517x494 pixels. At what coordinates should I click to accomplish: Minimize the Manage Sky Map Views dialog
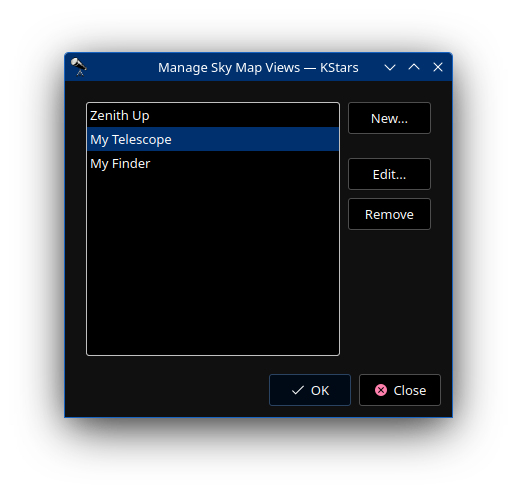tap(390, 67)
